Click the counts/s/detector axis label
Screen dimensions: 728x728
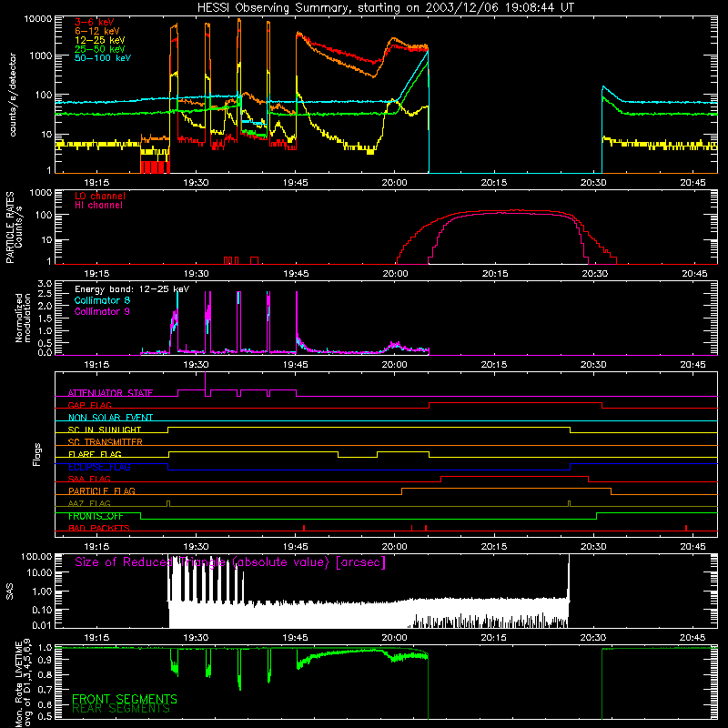click(x=13, y=95)
